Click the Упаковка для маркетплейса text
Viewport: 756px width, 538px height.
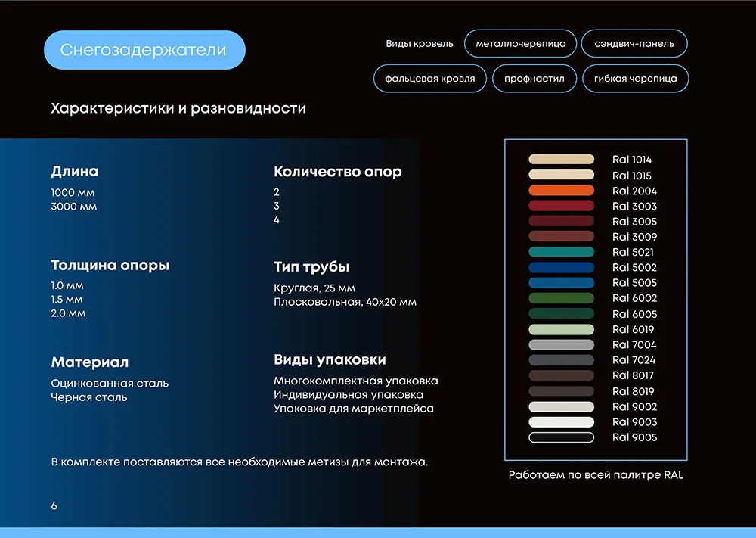pos(354,409)
